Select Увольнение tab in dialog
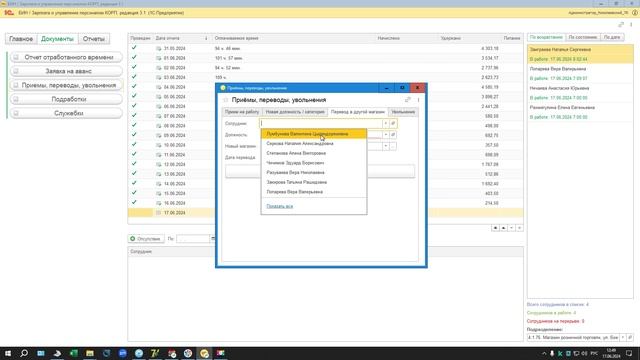Image resolution: width=640 pixels, height=360 pixels. tap(402, 112)
